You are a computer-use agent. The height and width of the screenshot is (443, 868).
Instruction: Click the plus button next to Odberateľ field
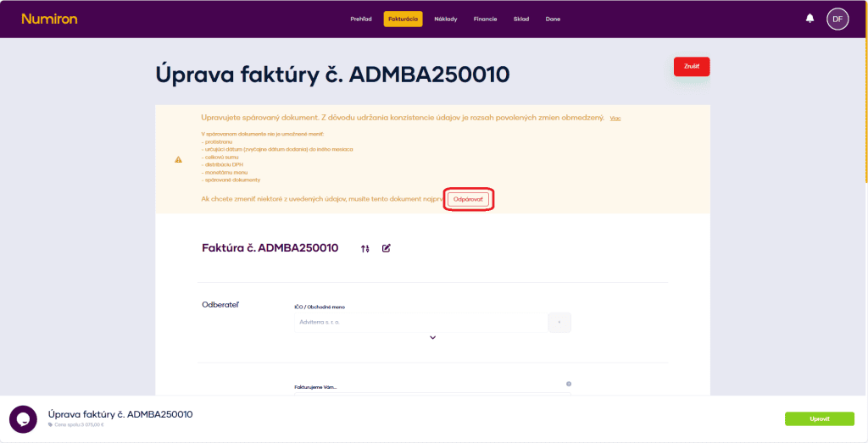[559, 323]
